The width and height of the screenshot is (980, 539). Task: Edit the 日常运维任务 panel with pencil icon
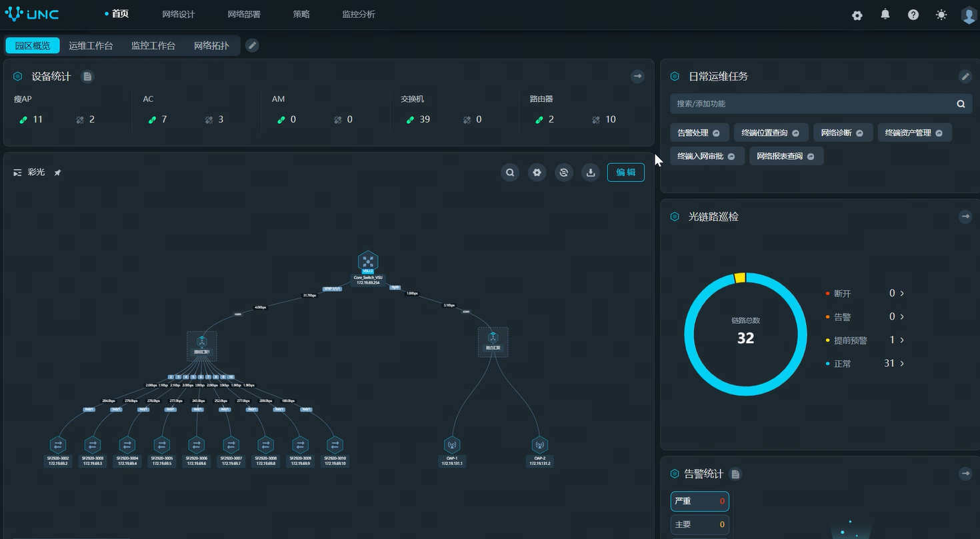pos(965,77)
